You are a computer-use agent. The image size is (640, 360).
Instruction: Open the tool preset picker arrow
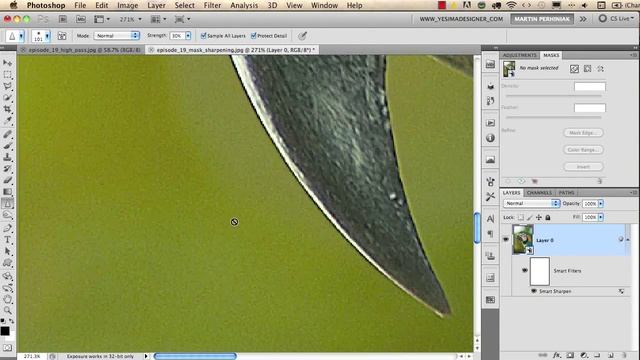21,36
